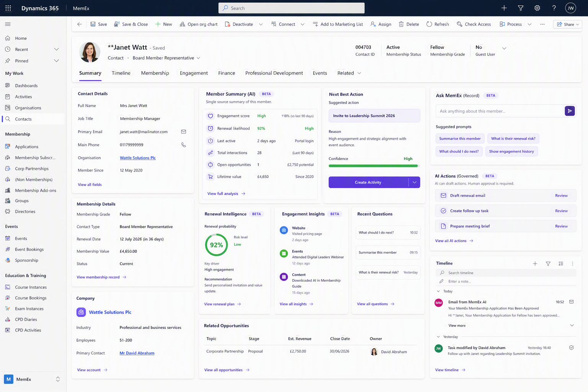Viewport: 588px width, 392px height.
Task: Click Save & Close in the command bar
Action: (131, 24)
